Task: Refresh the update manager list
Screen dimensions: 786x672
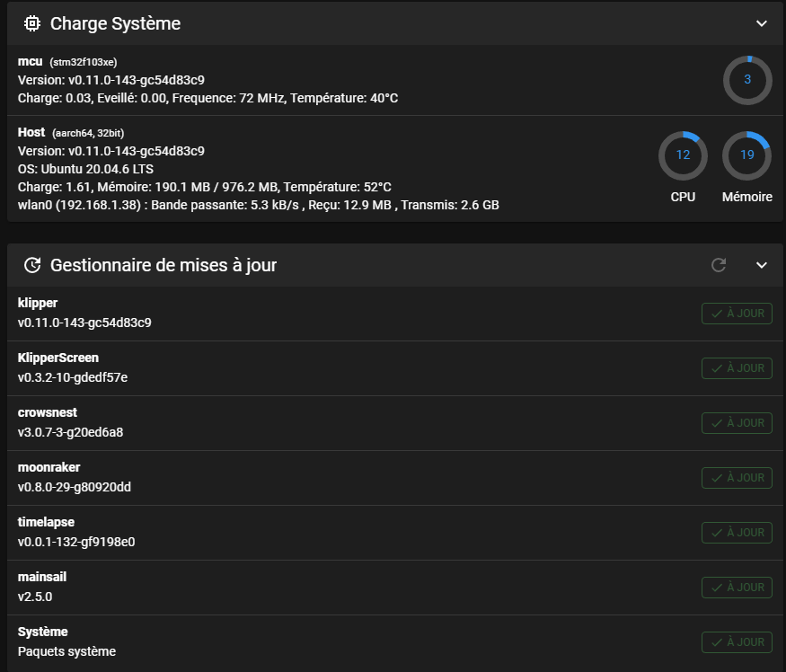Action: point(719,265)
